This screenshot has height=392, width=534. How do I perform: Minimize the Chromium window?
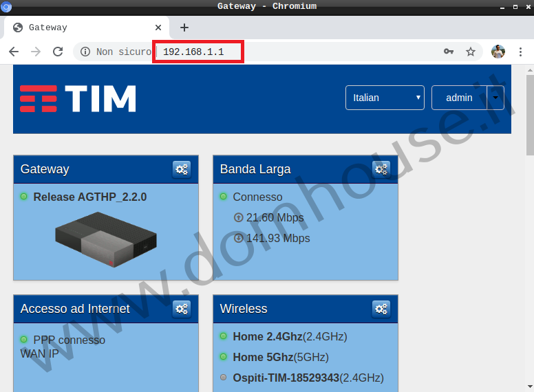point(502,6)
